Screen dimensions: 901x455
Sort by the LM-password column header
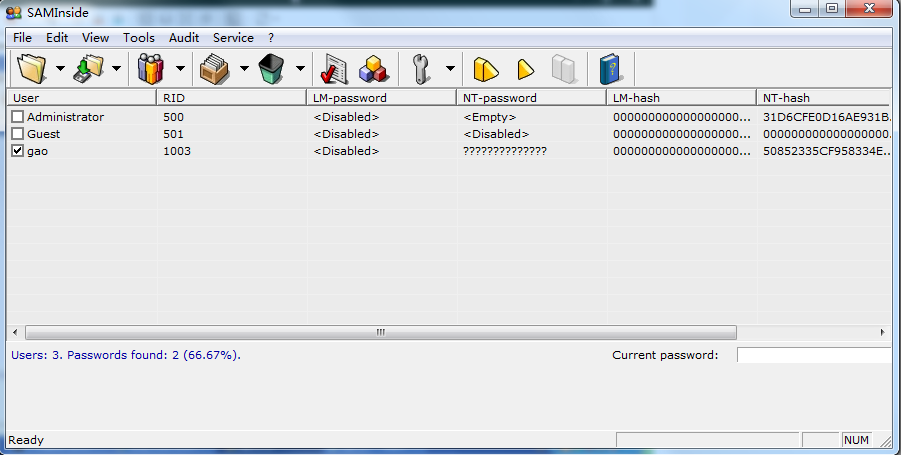(382, 98)
